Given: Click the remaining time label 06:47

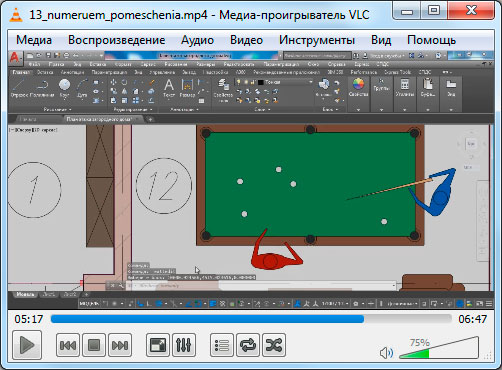Looking at the screenshot, I should 472,319.
